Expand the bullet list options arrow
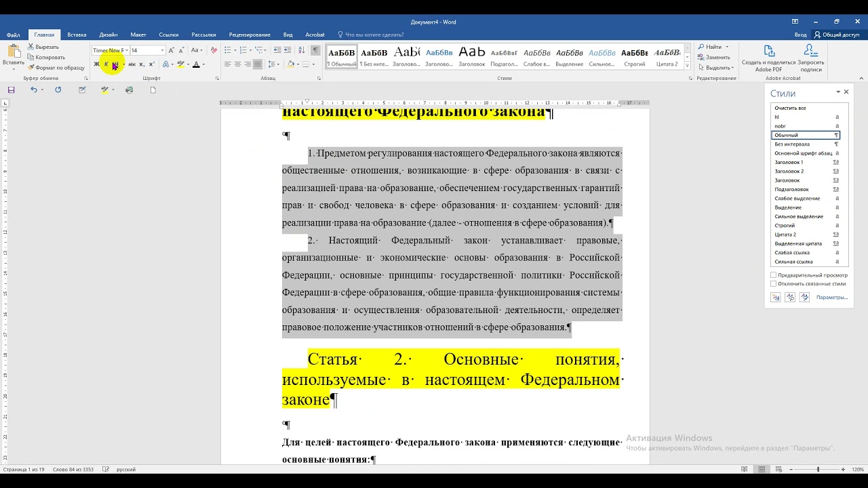Image resolution: width=868 pixels, height=488 pixels. pyautogui.click(x=235, y=50)
